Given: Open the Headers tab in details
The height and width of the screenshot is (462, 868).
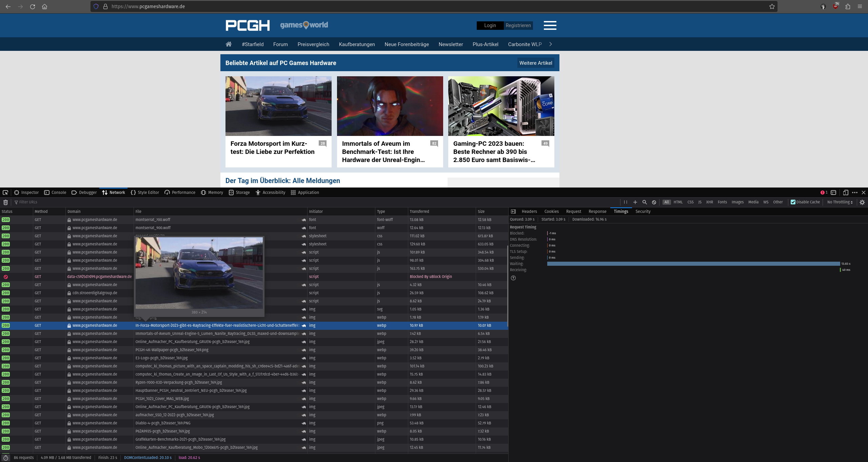Looking at the screenshot, I should (529, 212).
